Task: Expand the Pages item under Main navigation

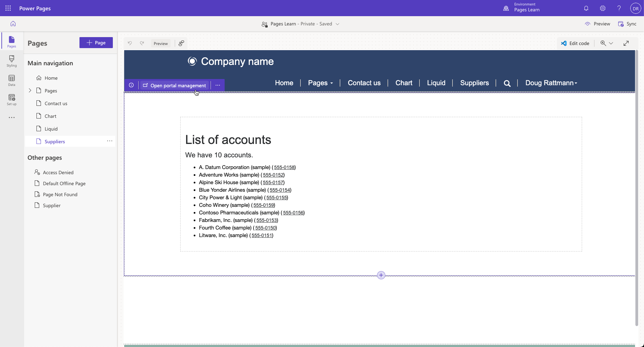Action: pos(30,90)
